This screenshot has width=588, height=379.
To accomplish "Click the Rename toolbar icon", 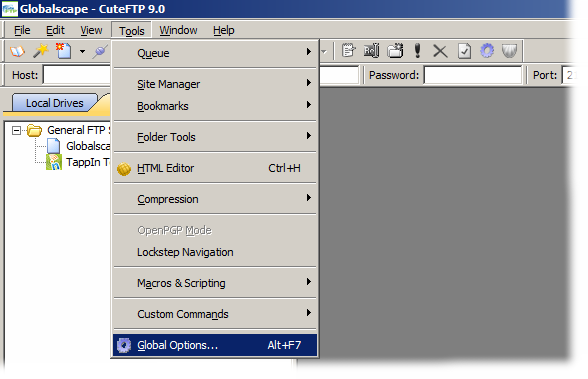I will click(372, 50).
